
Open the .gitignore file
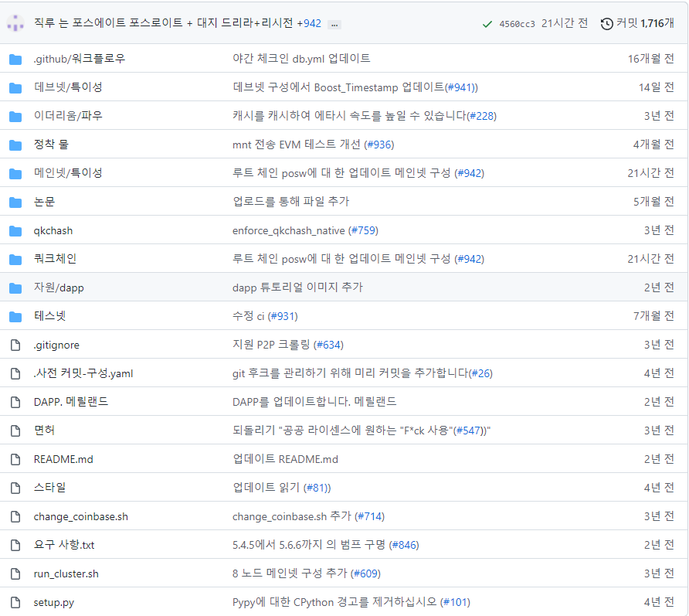56,345
